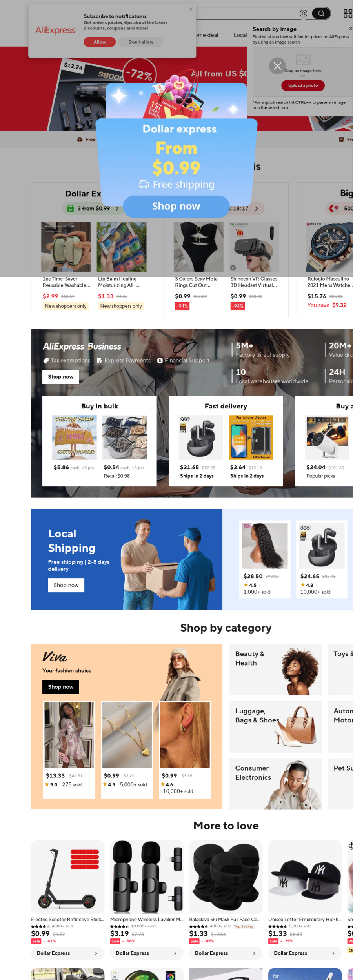Image resolution: width=353 pixels, height=980 pixels.
Task: Close the Search by image panel
Action: click(351, 29)
